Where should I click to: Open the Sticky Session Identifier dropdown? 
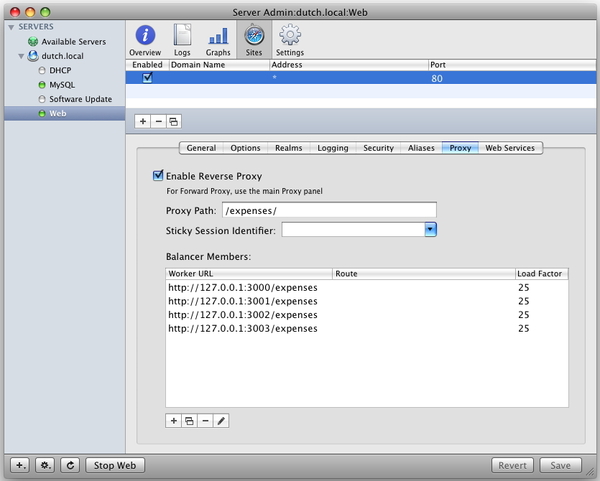430,230
